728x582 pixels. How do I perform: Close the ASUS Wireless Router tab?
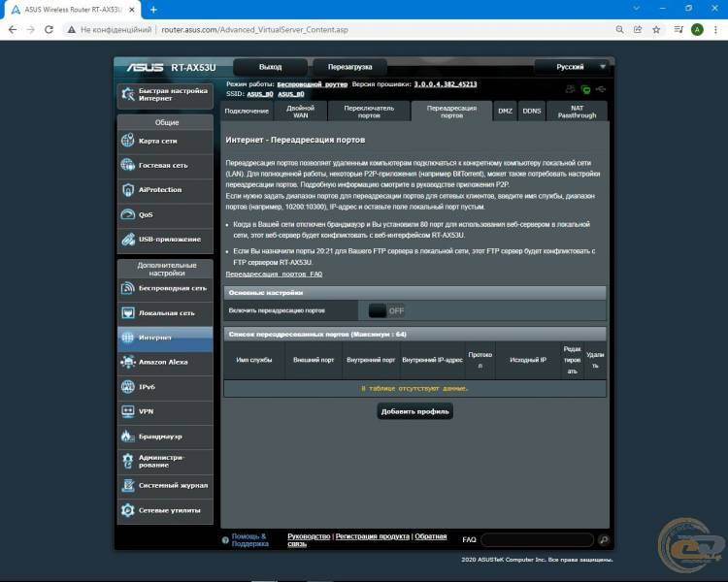point(132,10)
